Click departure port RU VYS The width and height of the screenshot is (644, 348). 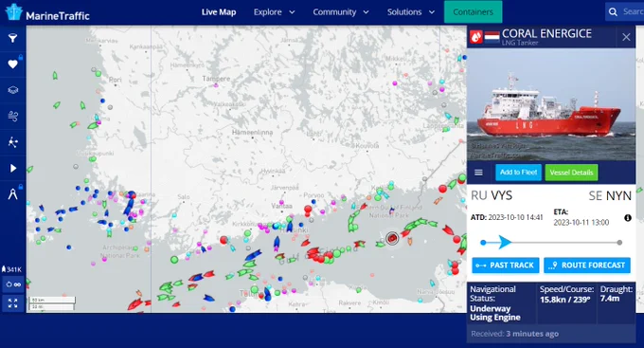pos(492,195)
